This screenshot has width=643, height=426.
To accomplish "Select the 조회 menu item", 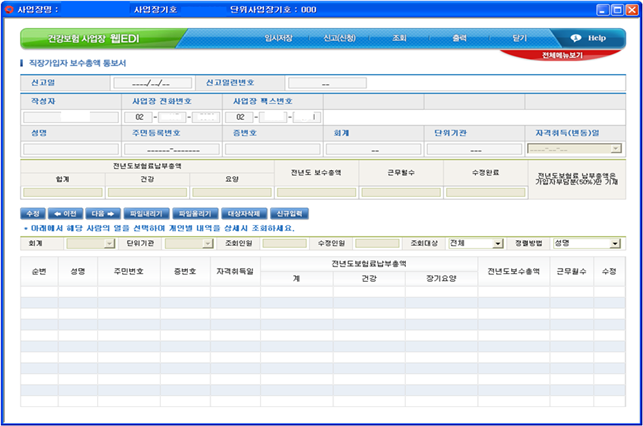I will (x=399, y=38).
